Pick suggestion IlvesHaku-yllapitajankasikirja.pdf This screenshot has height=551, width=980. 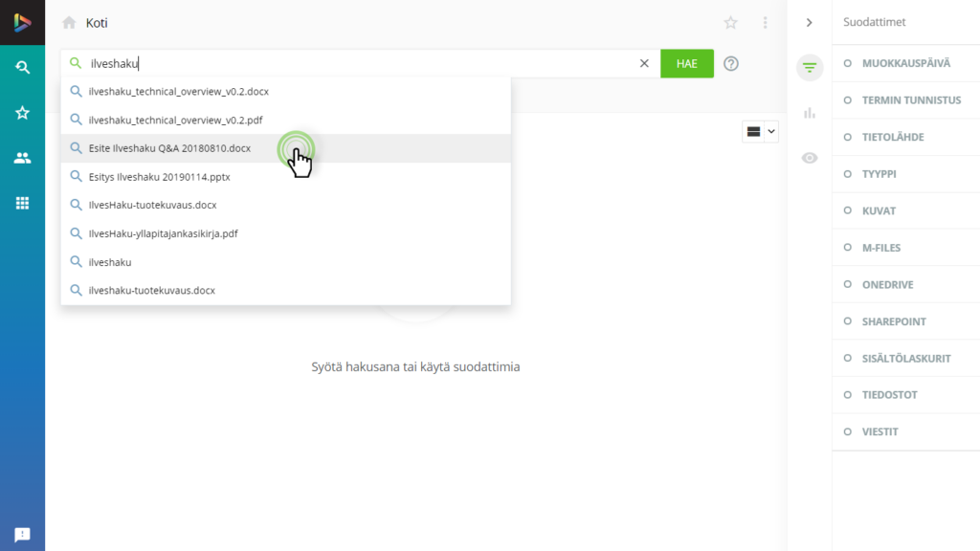pos(285,233)
